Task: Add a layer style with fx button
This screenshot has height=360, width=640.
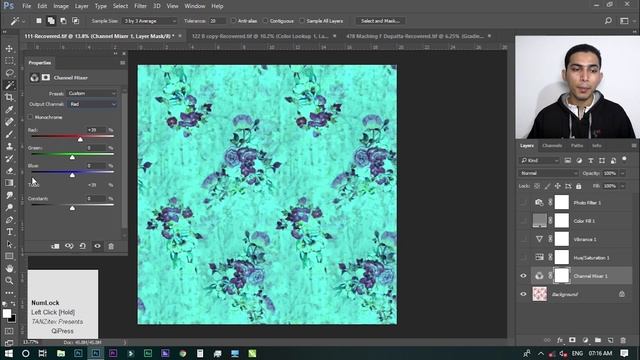Action: coord(560,340)
